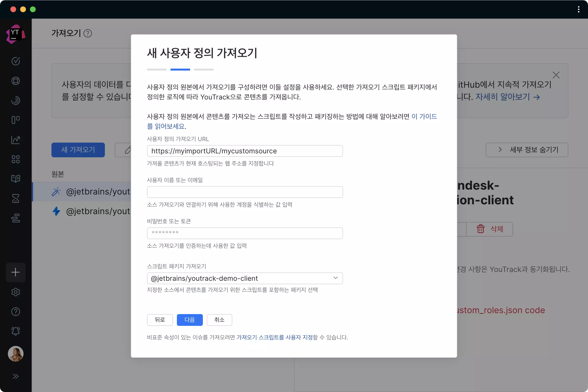588x392 pixels.
Task: Open the Helpdesk lifebuoy icon
Action: pyautogui.click(x=15, y=81)
